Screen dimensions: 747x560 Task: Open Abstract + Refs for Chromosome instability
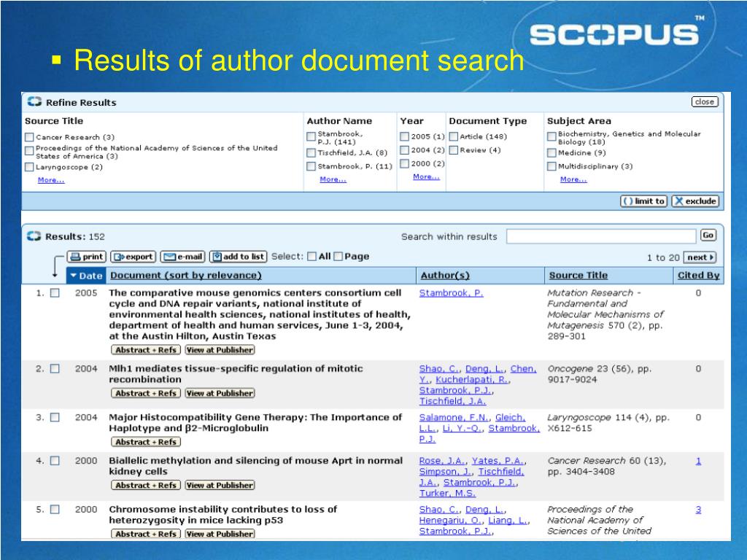tap(146, 534)
